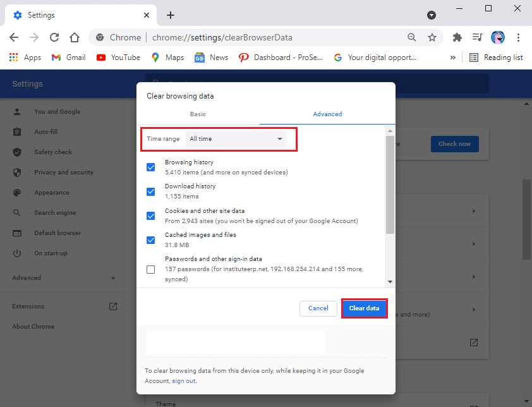Screen dimensions: 532x407
Task: Click the dialog scroll up arrow
Action: click(x=390, y=131)
